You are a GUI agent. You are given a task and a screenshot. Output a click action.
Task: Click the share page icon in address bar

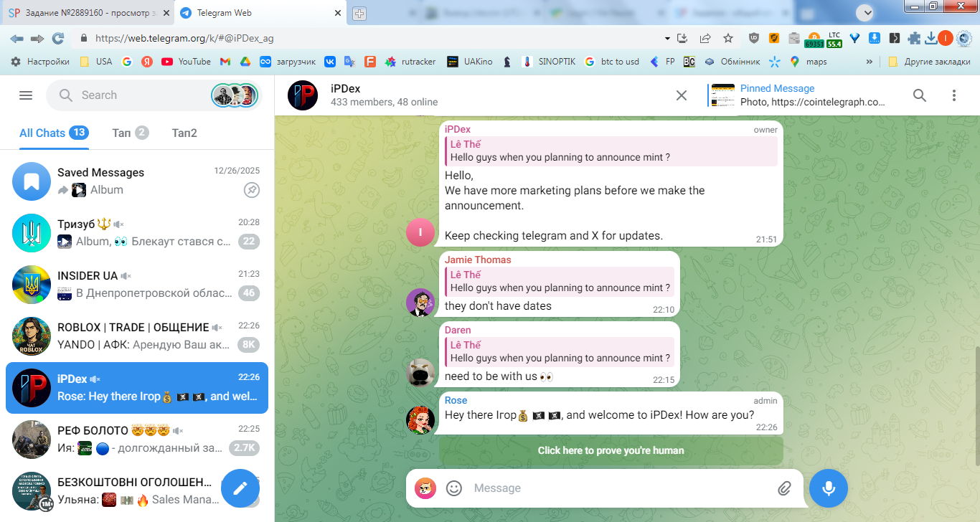(705, 39)
